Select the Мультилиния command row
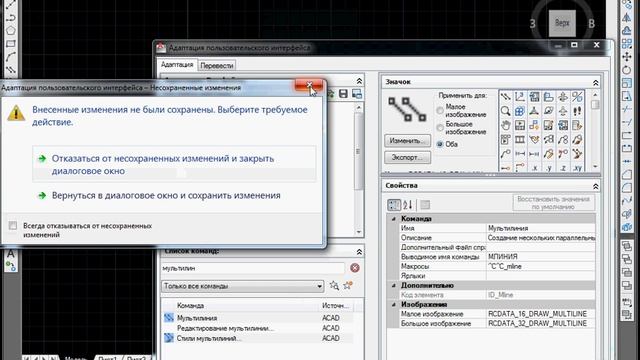The height and width of the screenshot is (360, 640). click(258, 318)
